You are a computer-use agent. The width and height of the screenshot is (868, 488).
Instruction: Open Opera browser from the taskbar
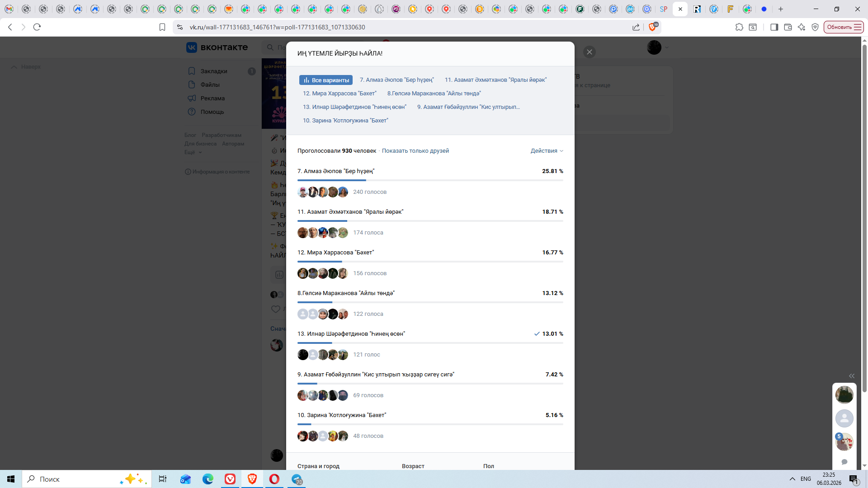pyautogui.click(x=274, y=479)
